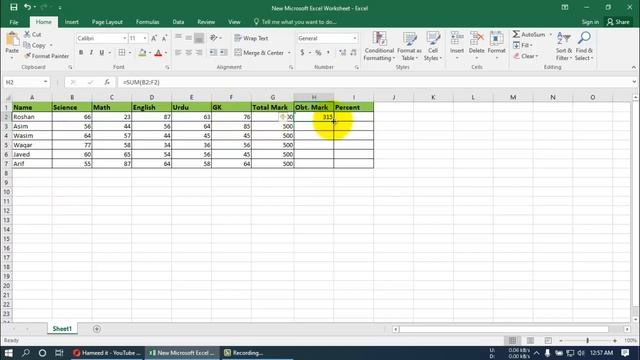Open Format as Table gallery

(x=409, y=46)
